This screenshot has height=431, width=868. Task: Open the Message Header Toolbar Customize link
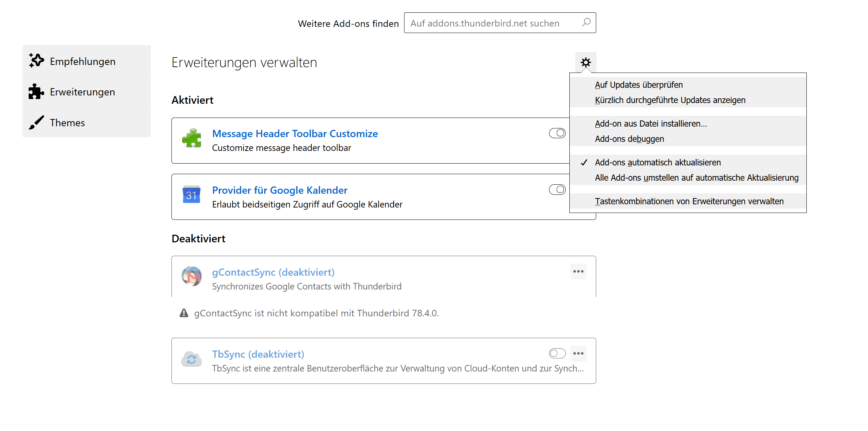point(295,134)
